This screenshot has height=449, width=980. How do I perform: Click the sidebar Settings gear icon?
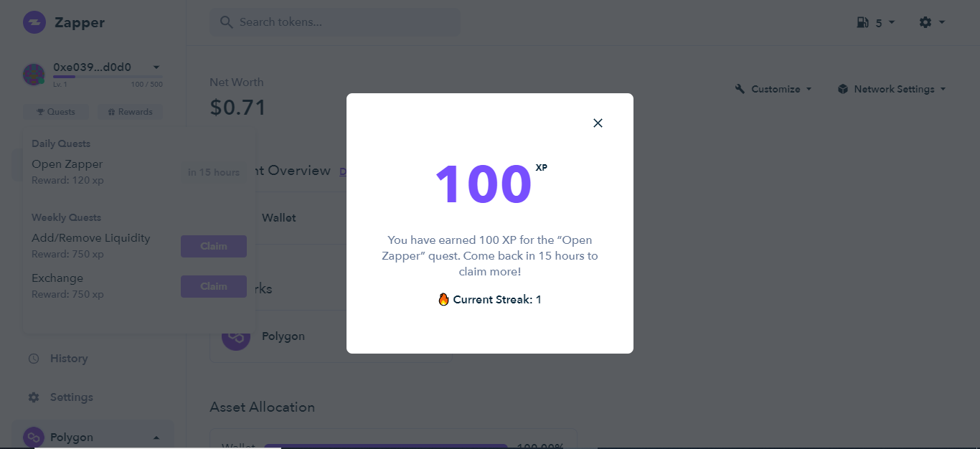click(x=34, y=397)
